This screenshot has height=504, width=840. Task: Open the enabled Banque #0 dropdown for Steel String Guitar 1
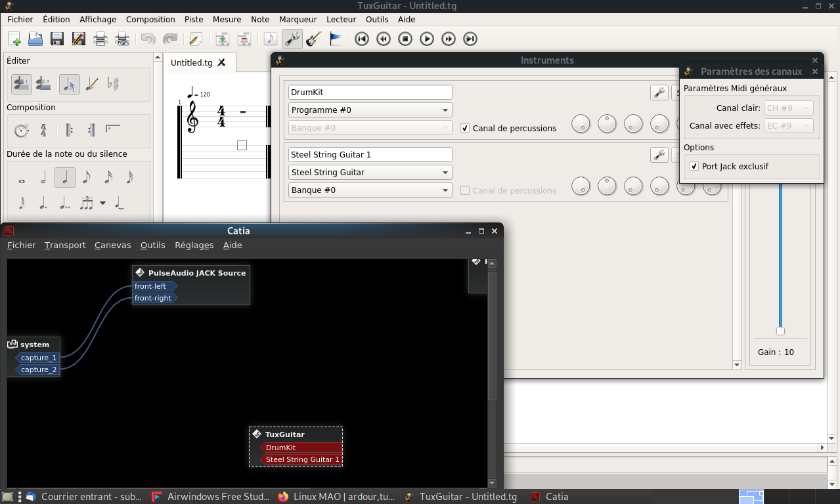click(370, 190)
